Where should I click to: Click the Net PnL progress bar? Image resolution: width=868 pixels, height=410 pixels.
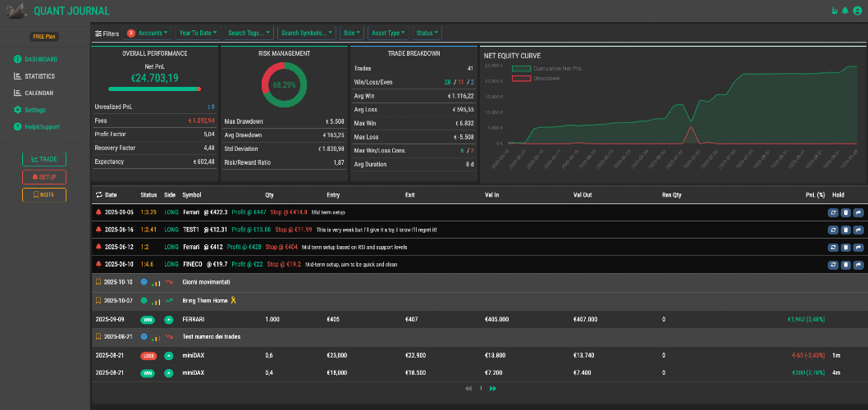(154, 89)
